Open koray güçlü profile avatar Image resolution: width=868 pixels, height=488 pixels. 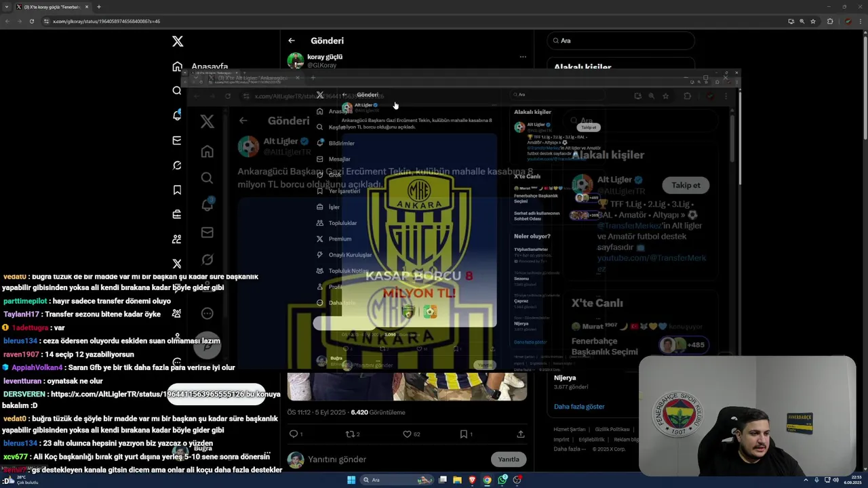296,61
